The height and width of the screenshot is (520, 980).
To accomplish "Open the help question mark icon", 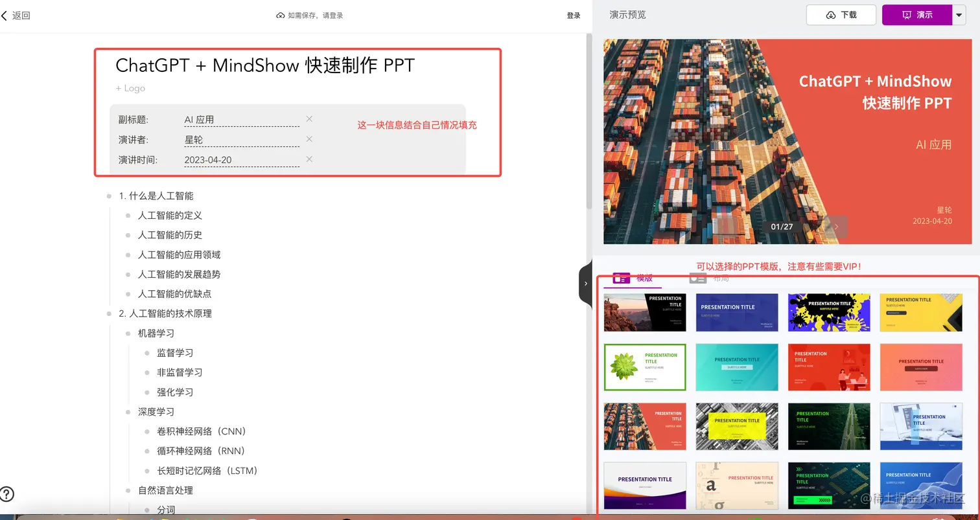I will (x=7, y=494).
